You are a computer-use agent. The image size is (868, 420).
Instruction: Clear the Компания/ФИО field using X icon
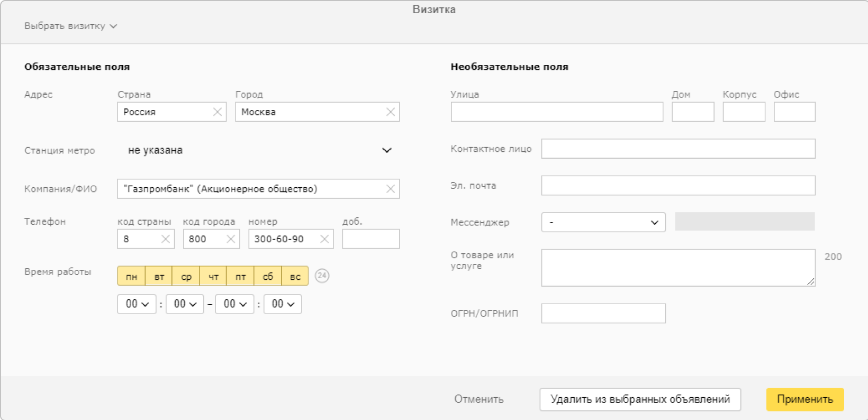[x=390, y=189]
